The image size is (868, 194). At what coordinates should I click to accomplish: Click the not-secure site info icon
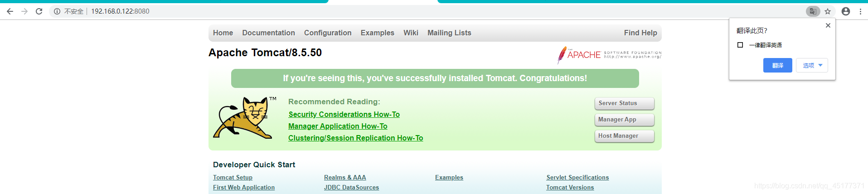pyautogui.click(x=57, y=11)
